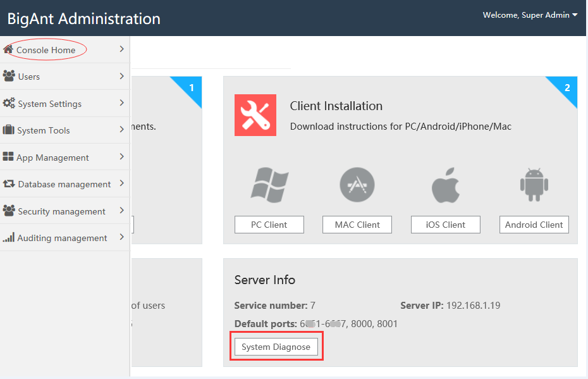The height and width of the screenshot is (379, 588).
Task: Click the PC Client button
Action: coord(269,225)
